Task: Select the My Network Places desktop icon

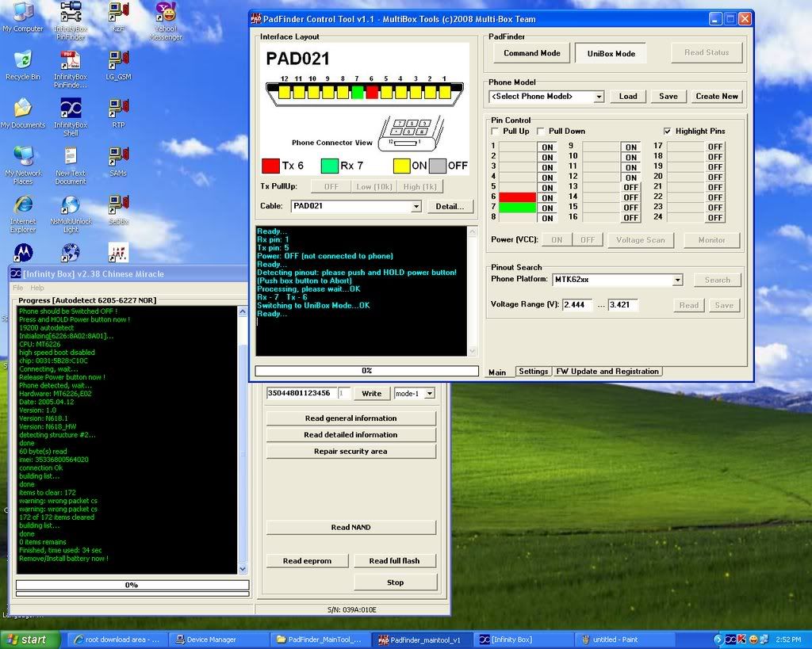Action: 23,166
